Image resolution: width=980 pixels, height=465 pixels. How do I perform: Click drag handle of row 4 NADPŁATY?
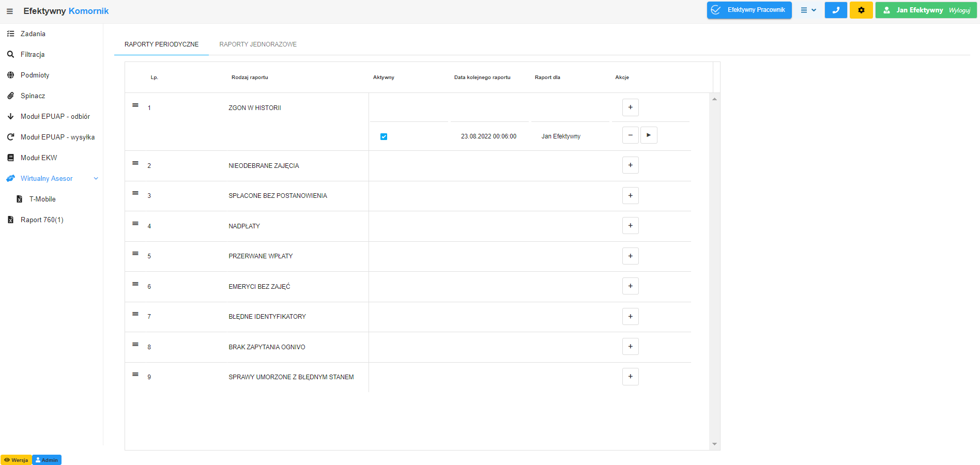(135, 223)
